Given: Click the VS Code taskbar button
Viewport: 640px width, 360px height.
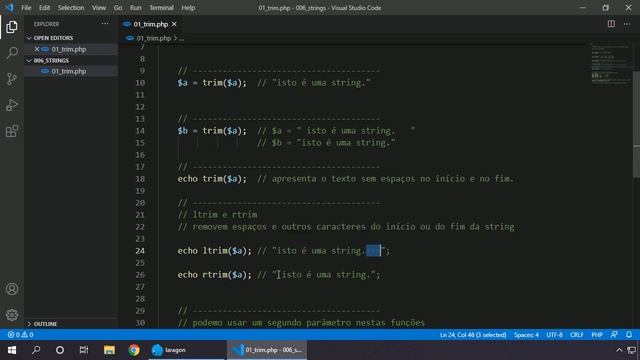Looking at the screenshot, I should click(267, 350).
